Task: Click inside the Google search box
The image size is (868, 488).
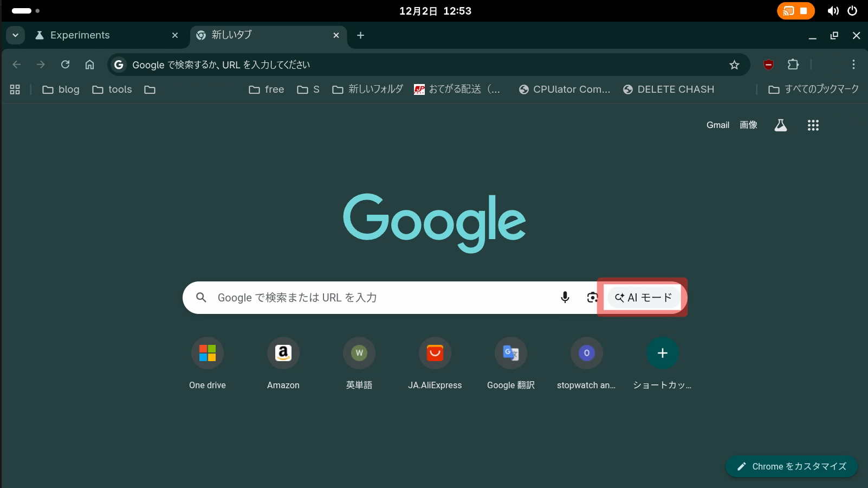Action: pyautogui.click(x=352, y=297)
